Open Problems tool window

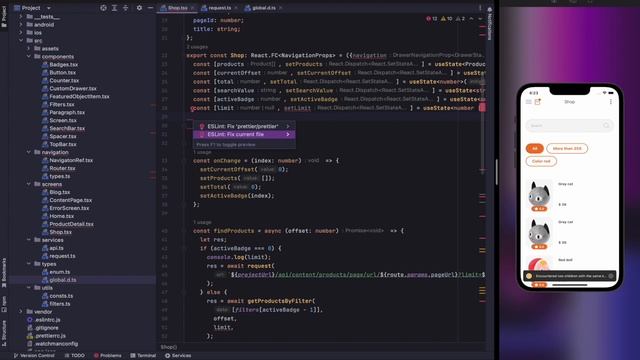pos(108,356)
